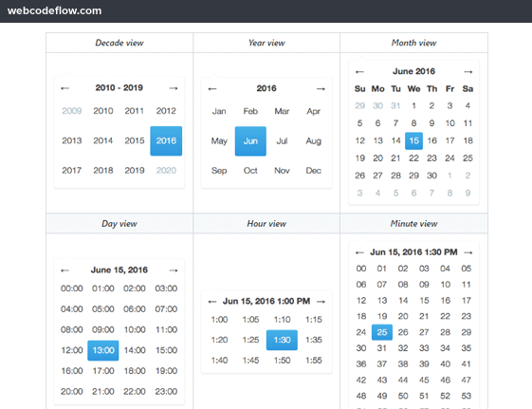Choose the 23:00 hour
Image resolution: width=532 pixels, height=409 pixels.
point(166,392)
